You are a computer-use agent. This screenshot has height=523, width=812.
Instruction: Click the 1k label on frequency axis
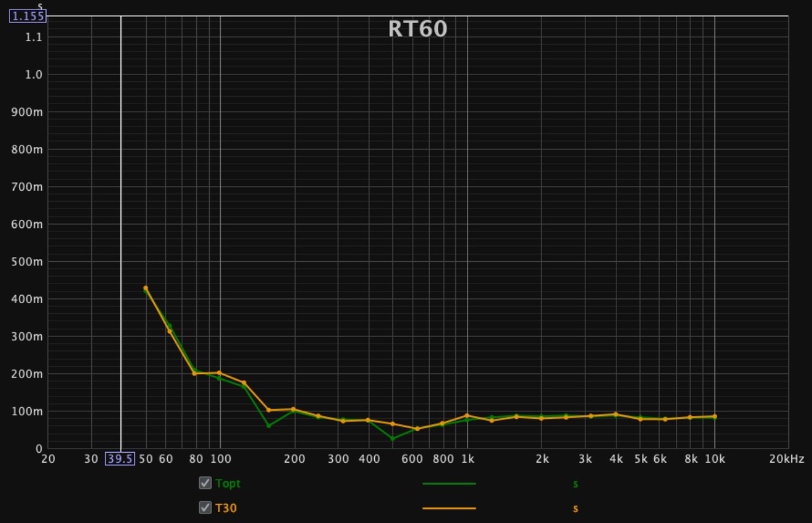tap(467, 459)
